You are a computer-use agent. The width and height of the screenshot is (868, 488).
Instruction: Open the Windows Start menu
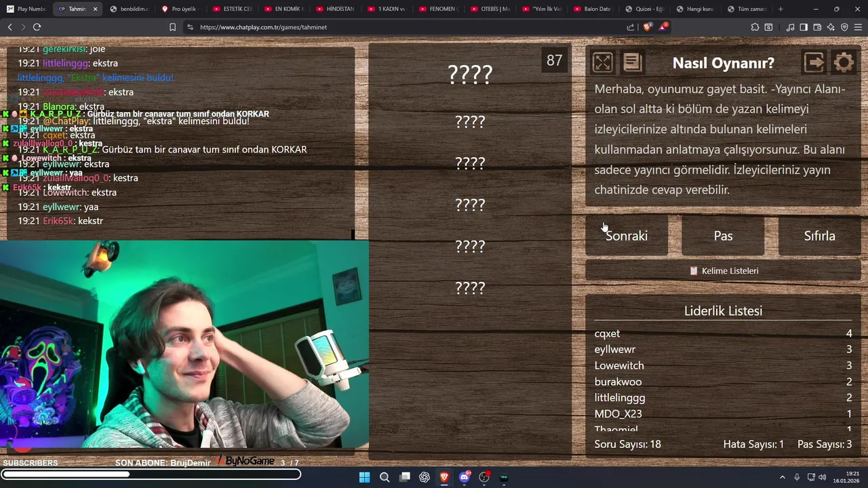tap(364, 477)
